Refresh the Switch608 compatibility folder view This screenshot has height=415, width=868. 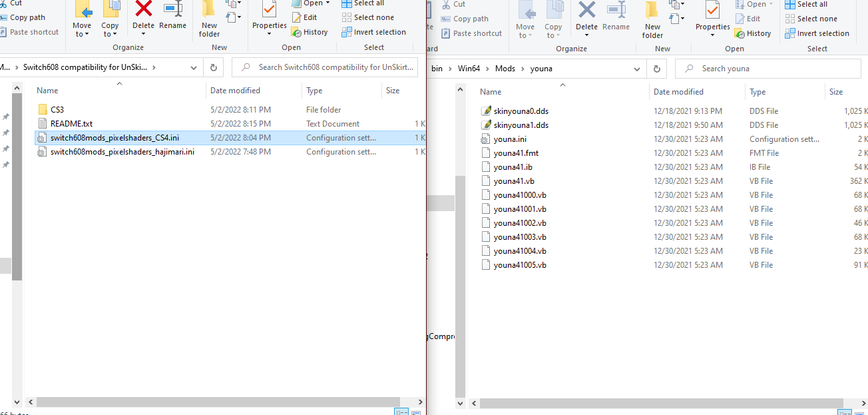[213, 67]
